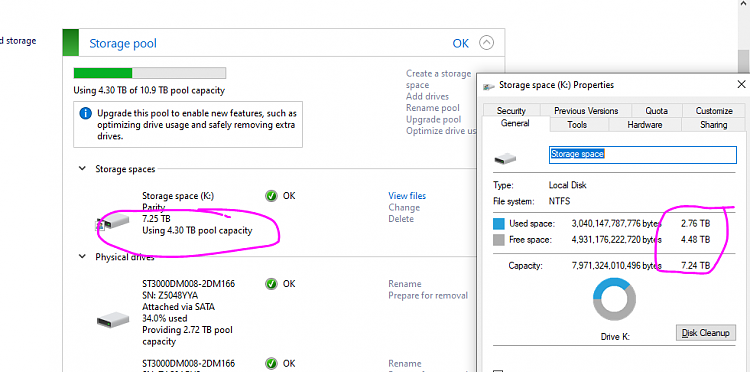Click the '7.24 TB' capacity value
Screen dimensions: 750x372
tap(695, 265)
